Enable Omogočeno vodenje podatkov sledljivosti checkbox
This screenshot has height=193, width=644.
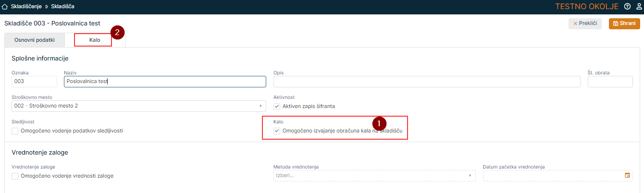(15, 131)
